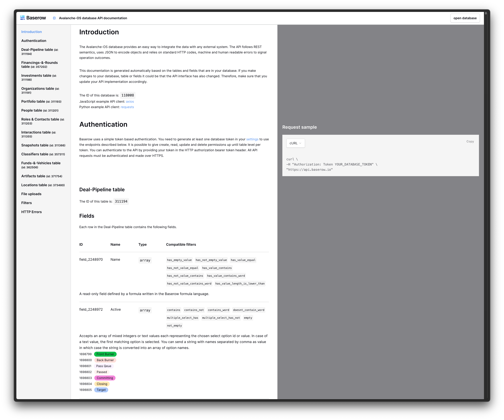Follow the settings link in Authentication
The height and width of the screenshot is (420, 504).
(x=252, y=139)
